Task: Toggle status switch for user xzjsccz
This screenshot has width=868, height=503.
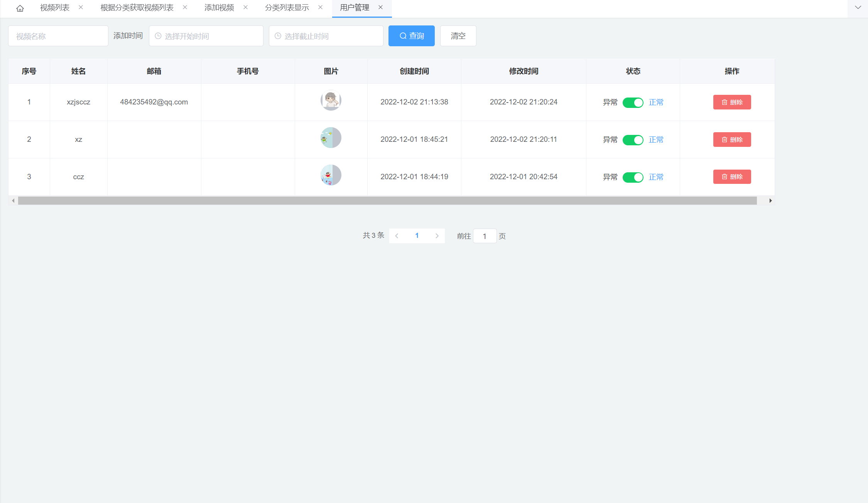Action: pyautogui.click(x=633, y=103)
